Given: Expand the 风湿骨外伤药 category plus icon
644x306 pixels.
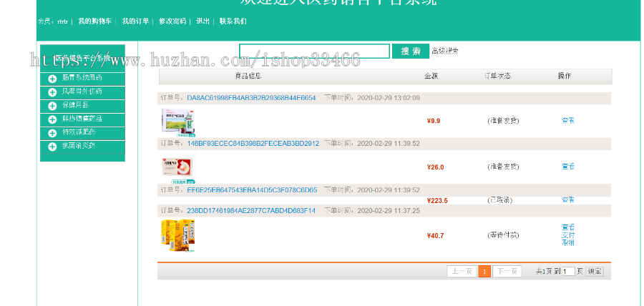Looking at the screenshot, I should pos(52,92).
